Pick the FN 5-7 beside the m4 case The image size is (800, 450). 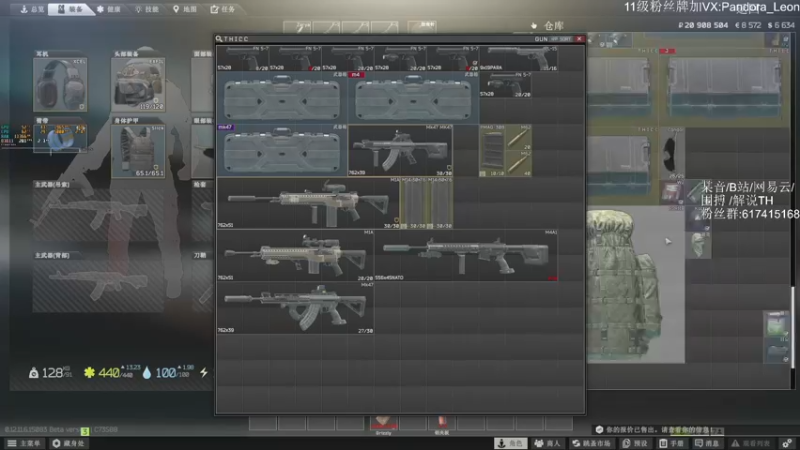click(x=505, y=84)
